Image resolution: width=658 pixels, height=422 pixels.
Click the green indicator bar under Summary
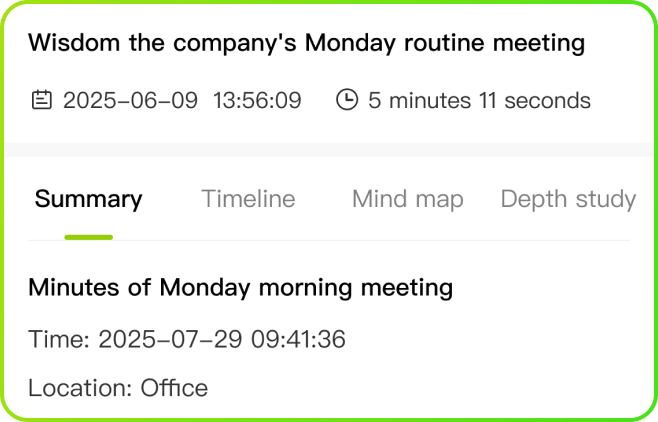88,237
